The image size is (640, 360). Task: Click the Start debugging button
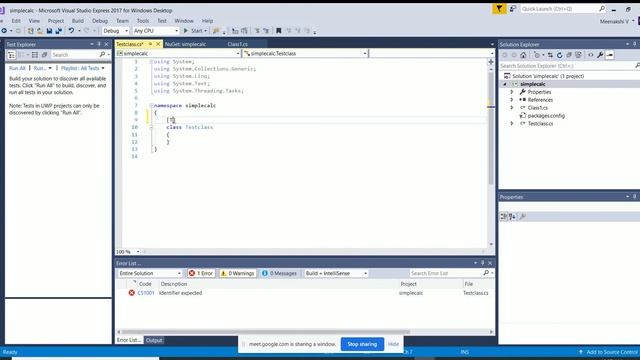[x=195, y=31]
